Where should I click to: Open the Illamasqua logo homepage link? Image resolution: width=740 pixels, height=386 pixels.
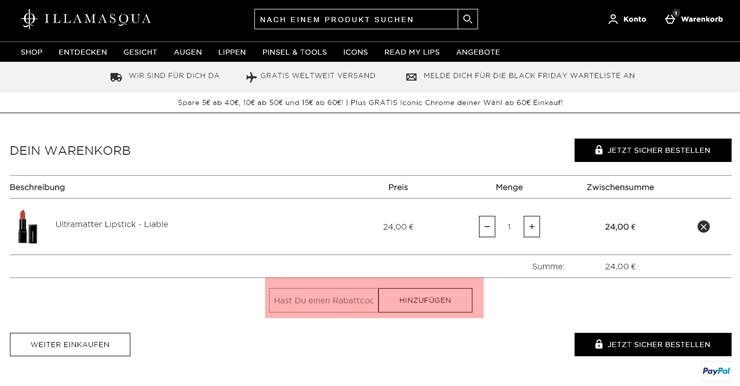86,19
